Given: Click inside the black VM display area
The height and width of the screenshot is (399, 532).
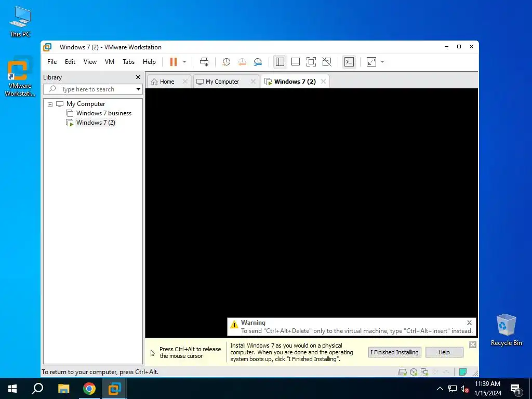Looking at the screenshot, I should (312, 203).
